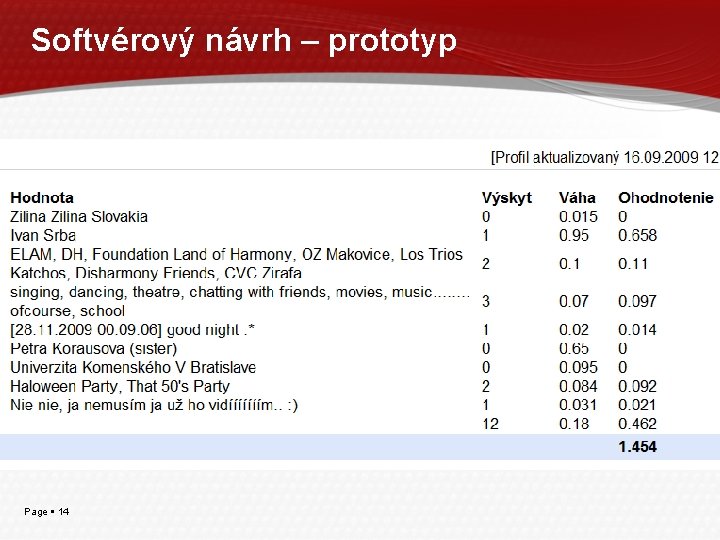Click the weight value 0.095
720x540 pixels.
click(578, 367)
